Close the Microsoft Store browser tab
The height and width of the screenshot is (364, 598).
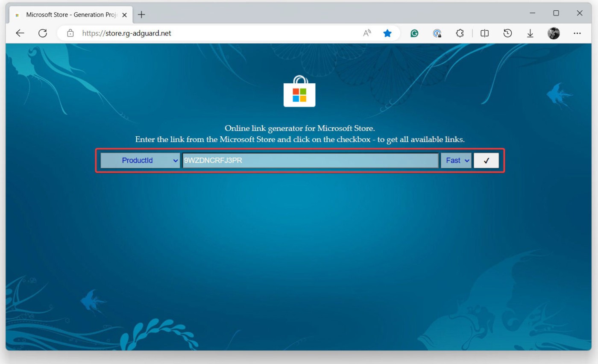pos(124,15)
